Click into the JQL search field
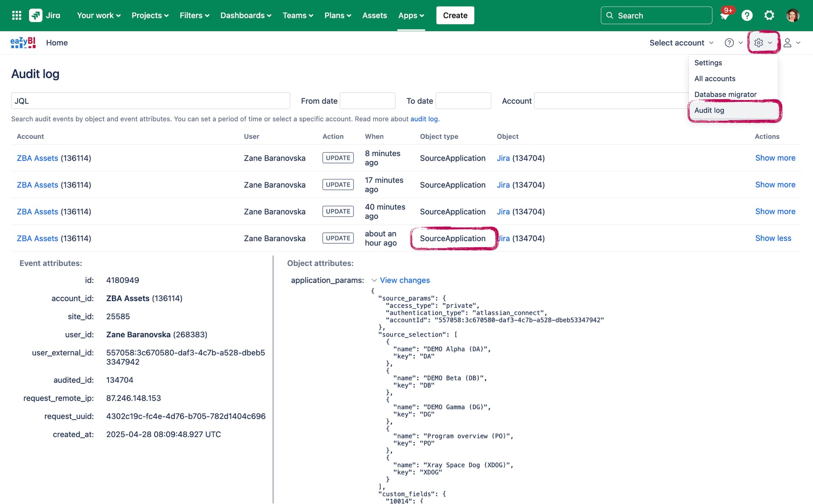 [150, 101]
